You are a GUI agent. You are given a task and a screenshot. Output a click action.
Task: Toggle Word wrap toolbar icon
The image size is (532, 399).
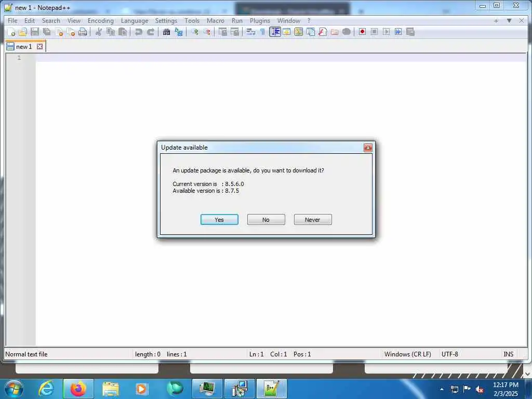coord(251,32)
